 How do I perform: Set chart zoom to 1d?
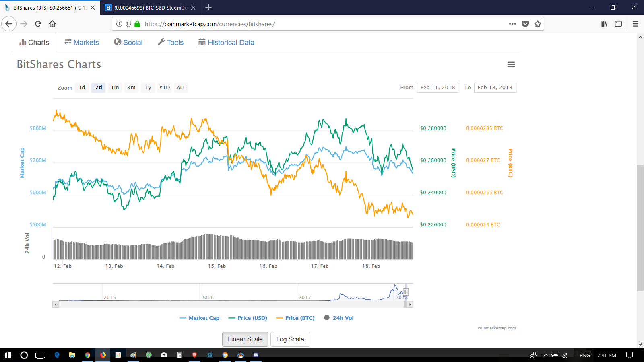pos(82,88)
